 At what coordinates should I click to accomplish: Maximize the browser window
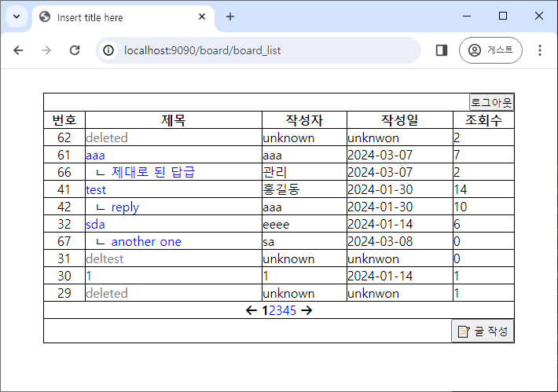point(503,16)
